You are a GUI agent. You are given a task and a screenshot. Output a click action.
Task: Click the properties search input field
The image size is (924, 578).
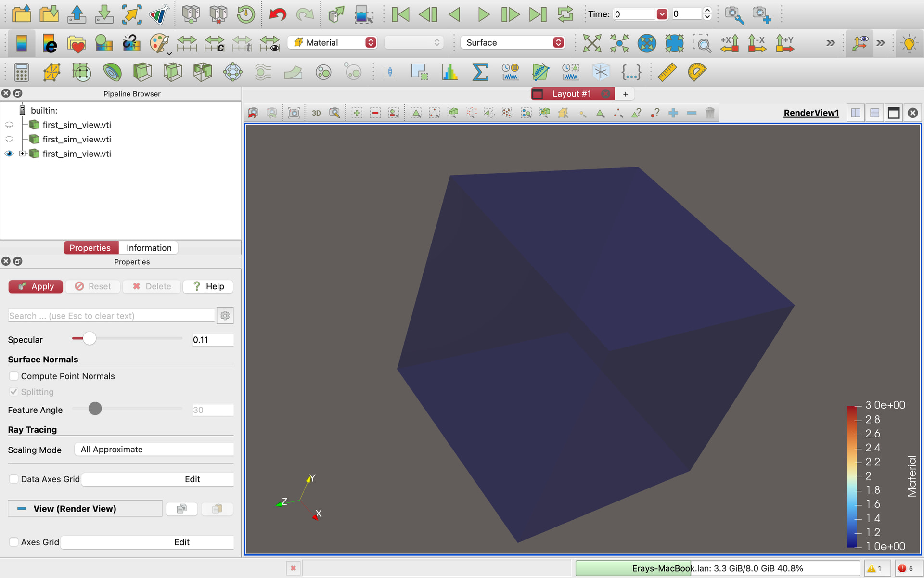pos(111,316)
